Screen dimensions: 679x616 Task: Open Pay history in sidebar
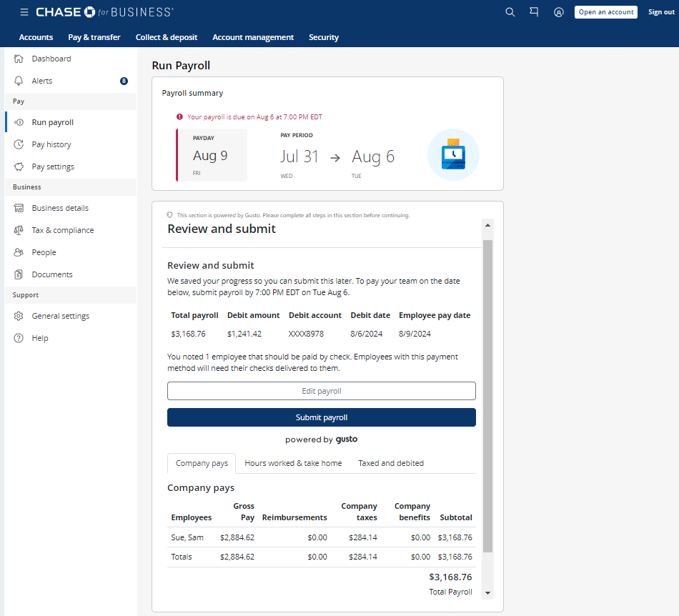tap(51, 144)
